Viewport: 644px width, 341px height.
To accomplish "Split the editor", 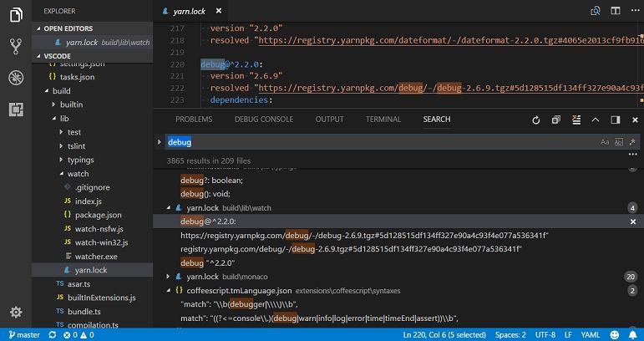I will pyautogui.click(x=616, y=11).
